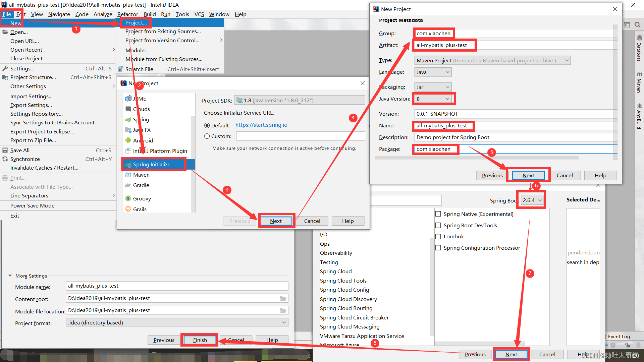Click the Module name input field

tap(177, 286)
